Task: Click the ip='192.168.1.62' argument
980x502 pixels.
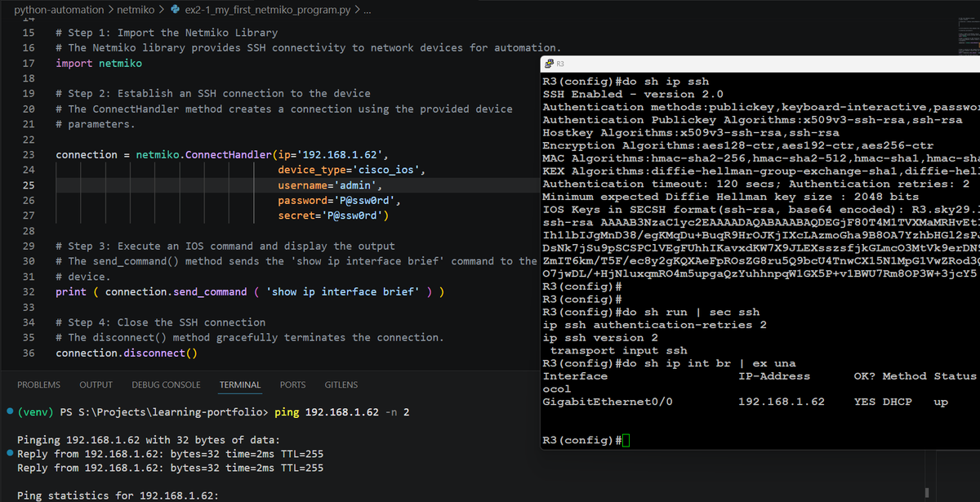Action: (x=332, y=154)
